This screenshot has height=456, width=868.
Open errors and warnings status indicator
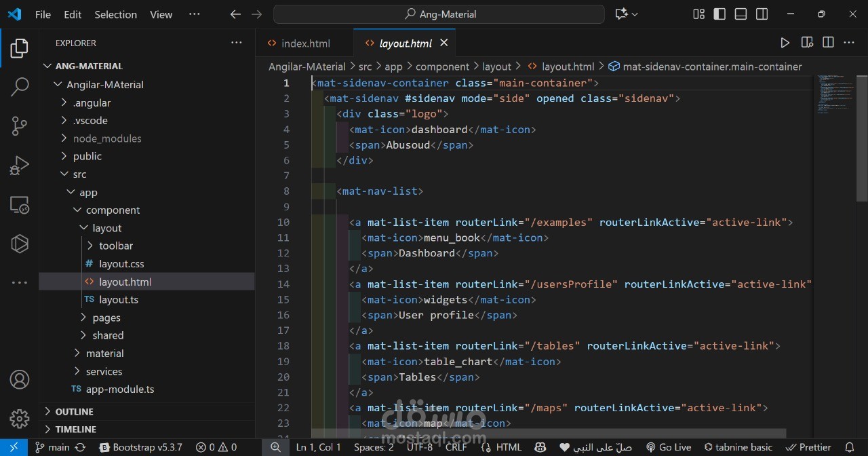[x=216, y=447]
